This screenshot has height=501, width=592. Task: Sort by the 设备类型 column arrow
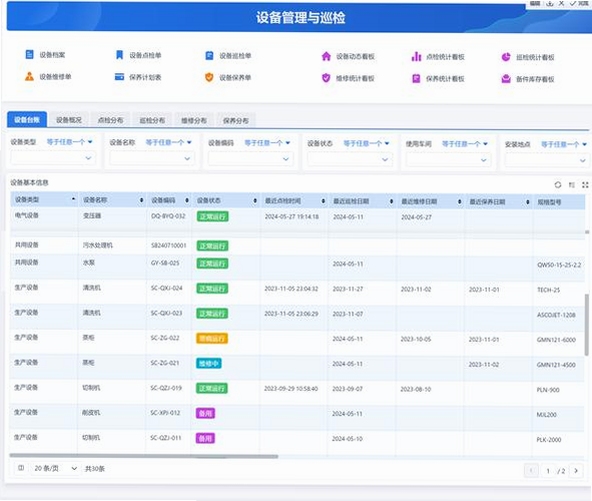point(73,199)
